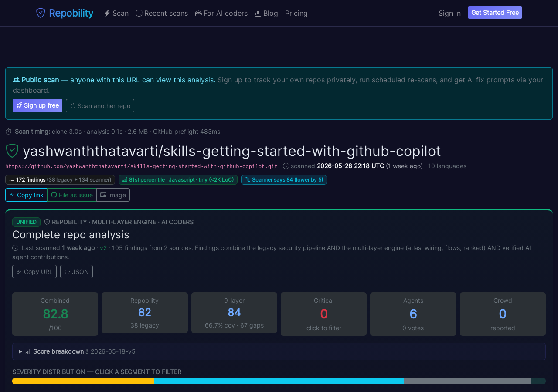Click Copy link button
This screenshot has width=558, height=392.
tap(26, 195)
